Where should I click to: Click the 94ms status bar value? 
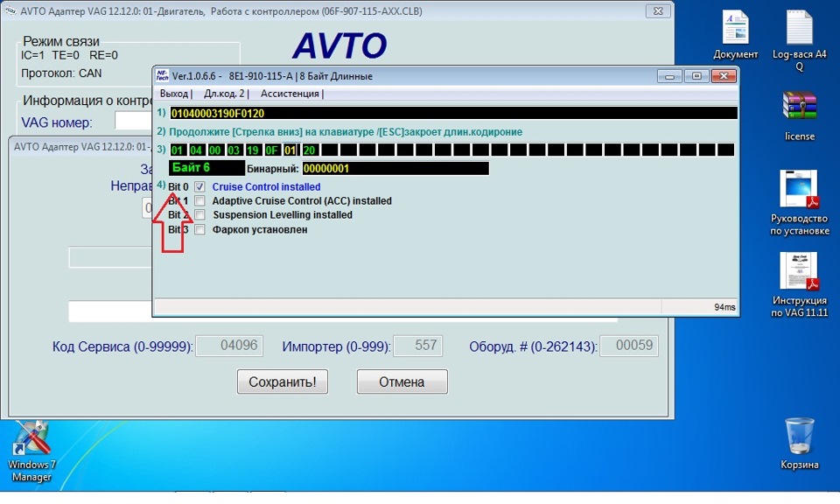click(724, 307)
